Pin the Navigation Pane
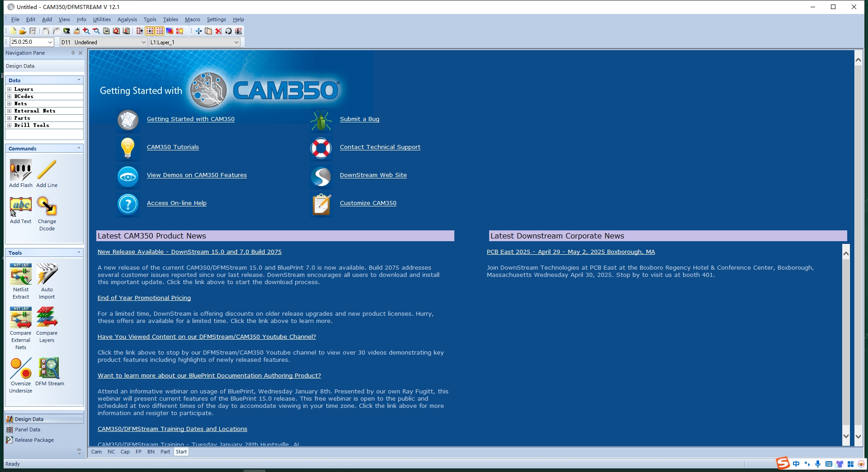The width and height of the screenshot is (868, 472). tap(73, 53)
